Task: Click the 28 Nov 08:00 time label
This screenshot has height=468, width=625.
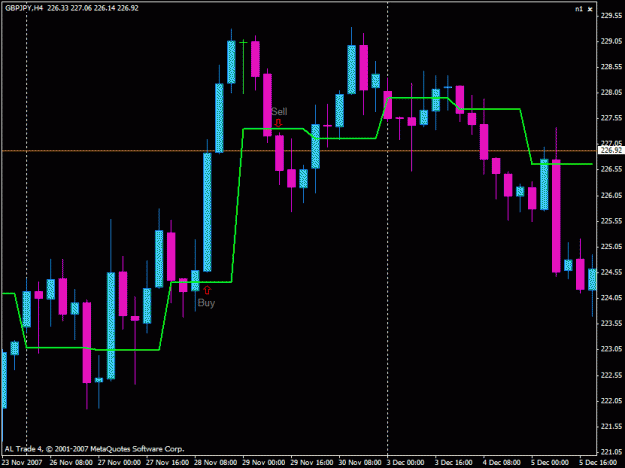Action: [x=216, y=462]
